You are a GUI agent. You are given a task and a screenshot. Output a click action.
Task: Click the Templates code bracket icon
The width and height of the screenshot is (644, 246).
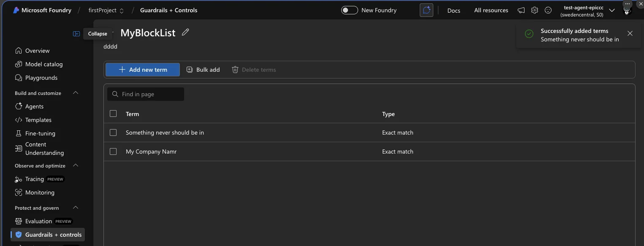tap(19, 120)
